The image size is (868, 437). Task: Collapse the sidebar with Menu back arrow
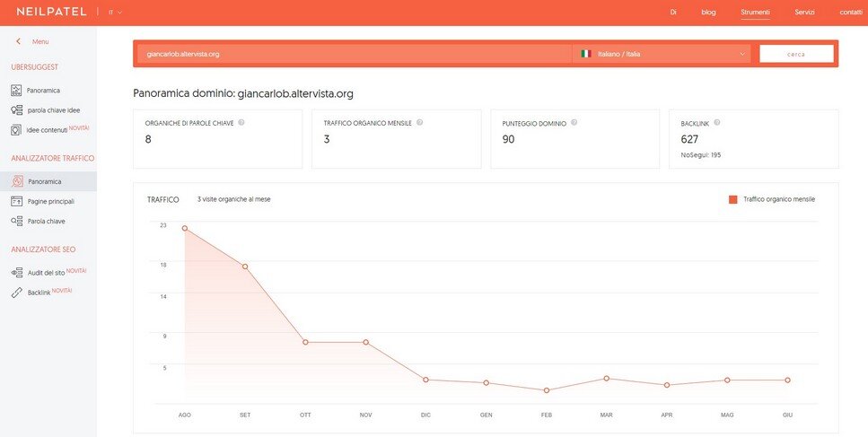pyautogui.click(x=18, y=41)
